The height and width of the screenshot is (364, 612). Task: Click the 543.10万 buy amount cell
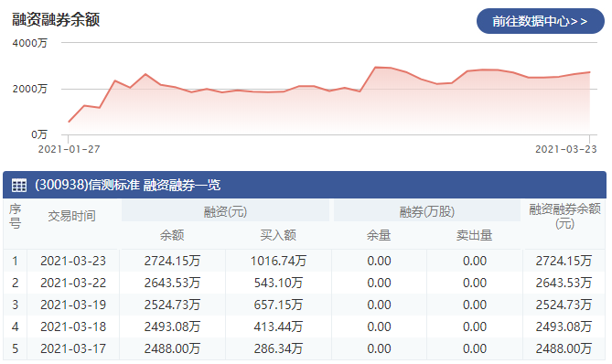click(278, 283)
